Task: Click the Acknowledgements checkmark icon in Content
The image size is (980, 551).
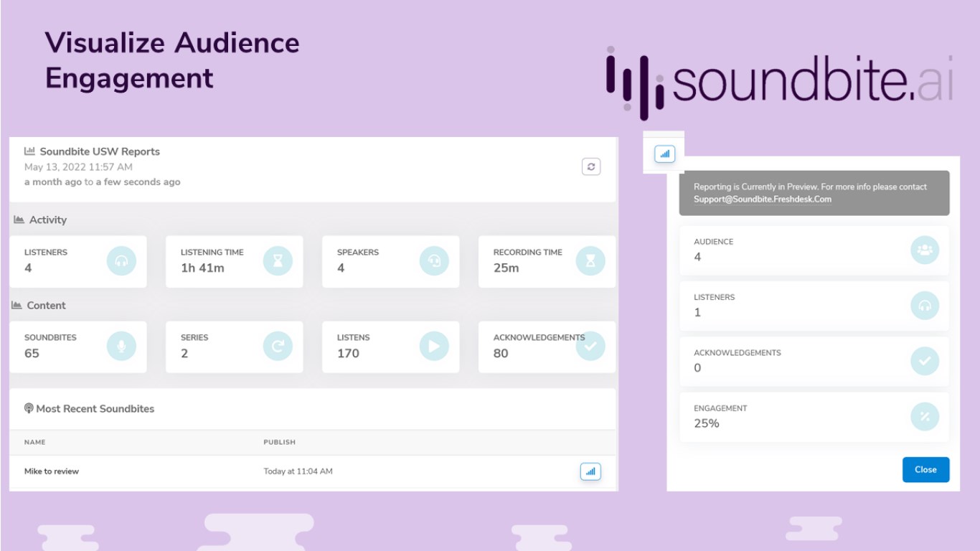Action: coord(590,347)
